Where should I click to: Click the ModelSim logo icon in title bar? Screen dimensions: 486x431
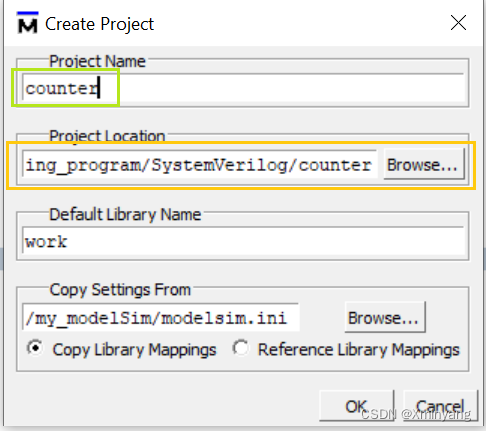[x=27, y=23]
